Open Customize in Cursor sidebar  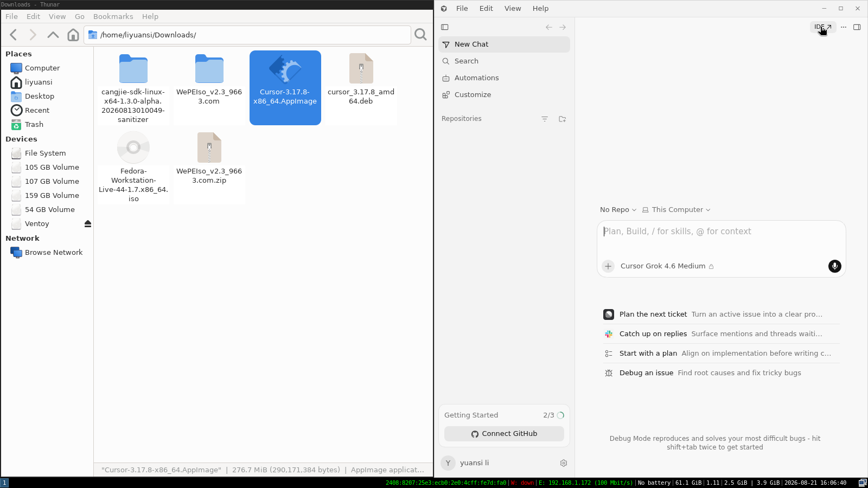[x=504, y=95]
